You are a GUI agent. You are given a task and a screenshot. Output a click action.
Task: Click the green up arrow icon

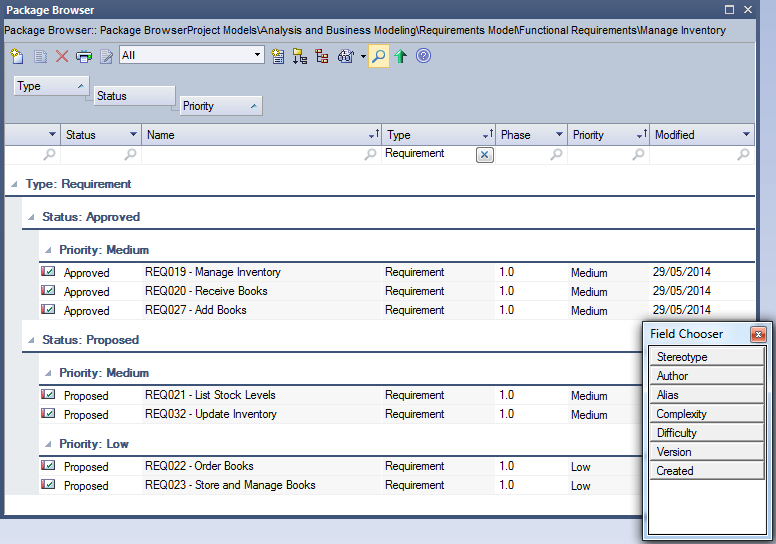[x=401, y=56]
